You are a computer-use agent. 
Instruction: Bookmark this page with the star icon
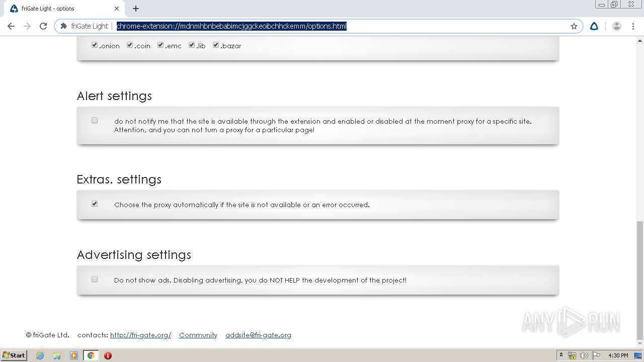tap(574, 26)
